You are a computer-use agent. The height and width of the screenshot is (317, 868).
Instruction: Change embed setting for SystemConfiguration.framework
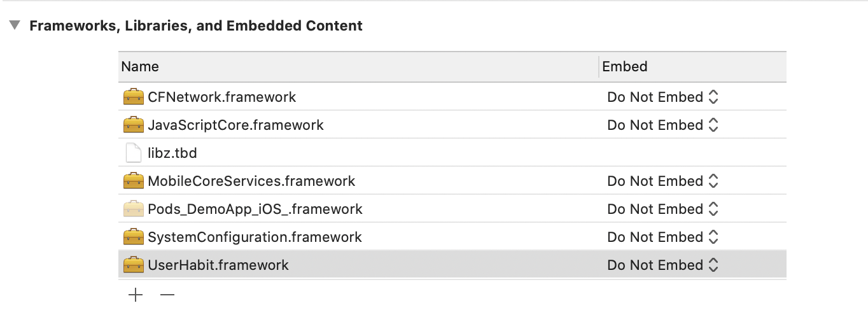662,237
